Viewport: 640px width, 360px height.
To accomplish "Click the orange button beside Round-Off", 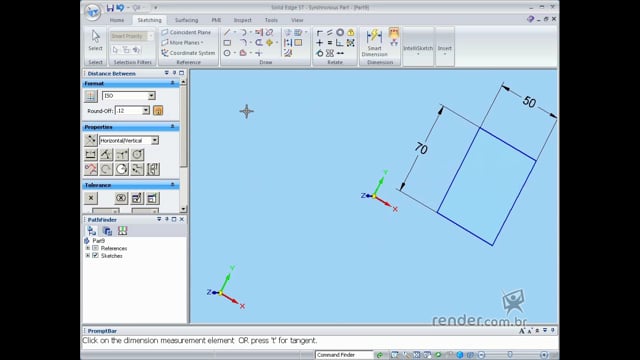I will (x=158, y=111).
